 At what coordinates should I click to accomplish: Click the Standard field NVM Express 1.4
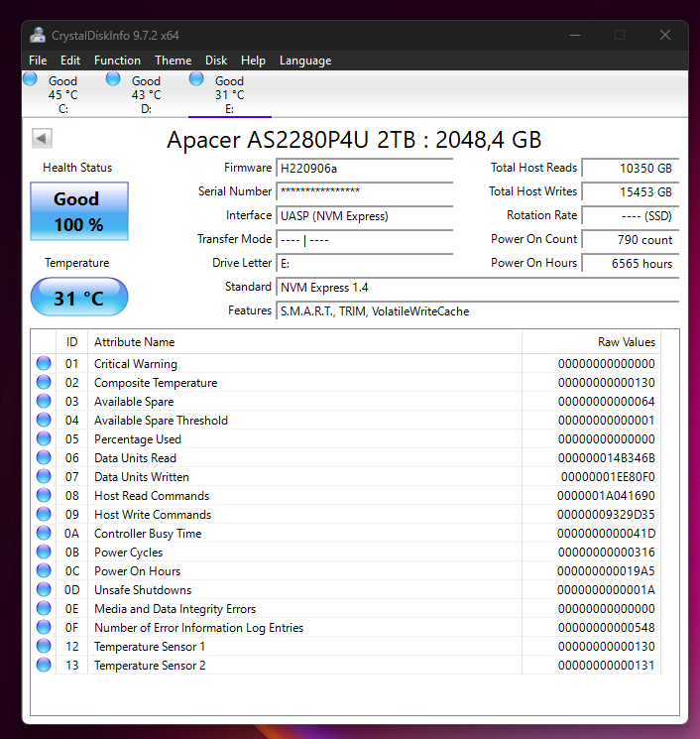[x=478, y=287]
